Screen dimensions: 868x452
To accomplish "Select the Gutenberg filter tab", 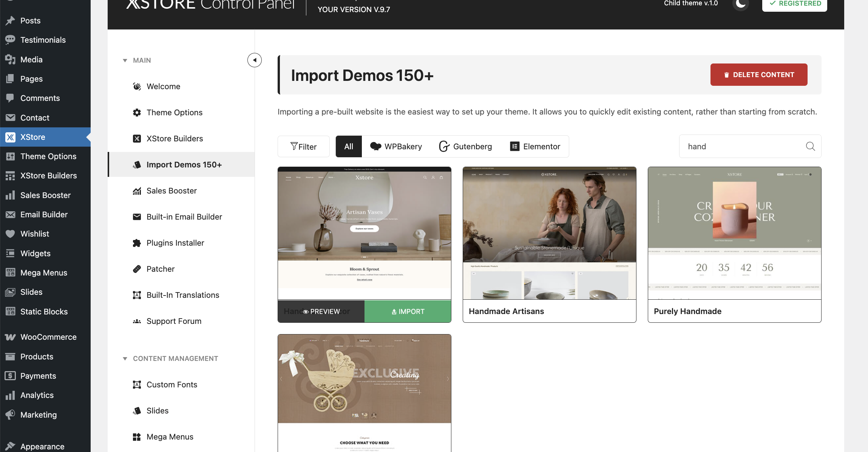I will [x=465, y=147].
